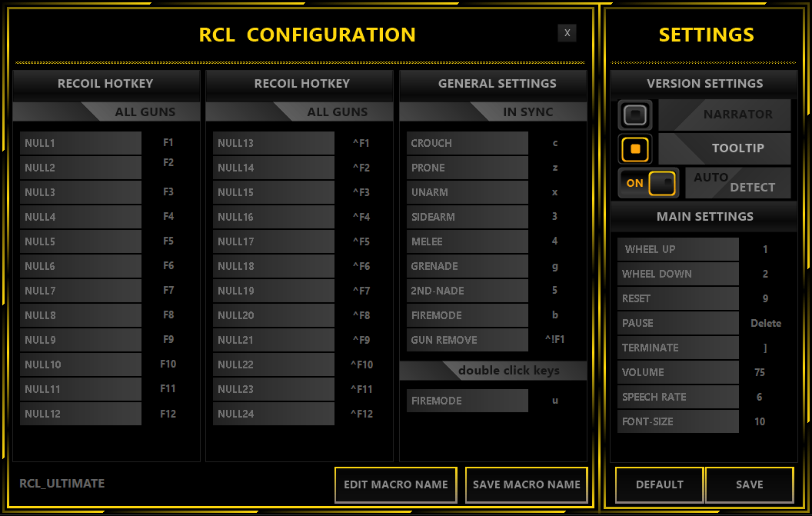The width and height of the screenshot is (812, 516).
Task: Restore settings with the Default button
Action: click(x=659, y=484)
